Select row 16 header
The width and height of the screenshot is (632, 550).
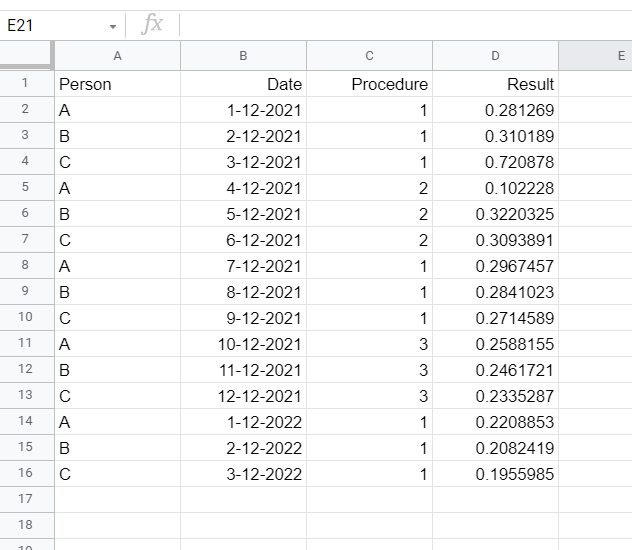tap(26, 474)
